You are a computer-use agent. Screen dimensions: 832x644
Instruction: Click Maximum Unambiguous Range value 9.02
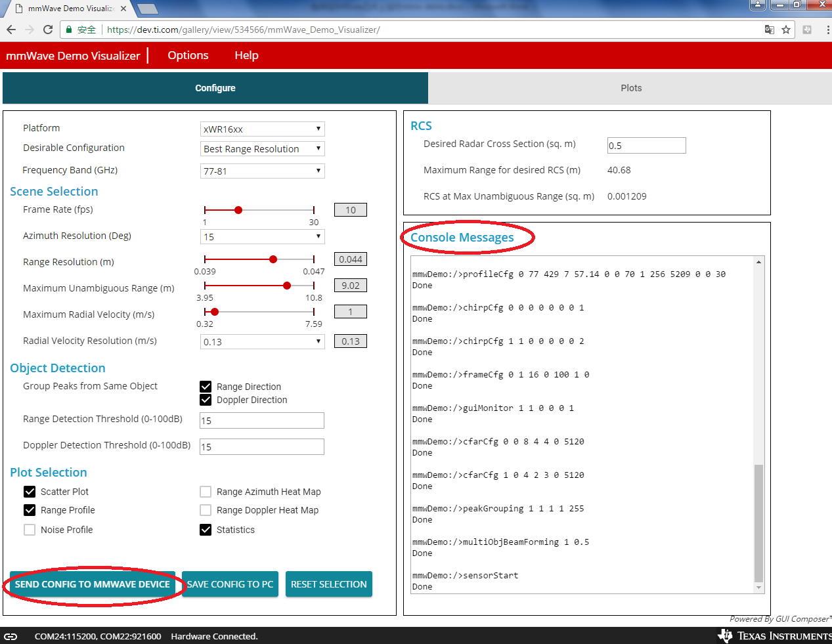click(x=351, y=286)
